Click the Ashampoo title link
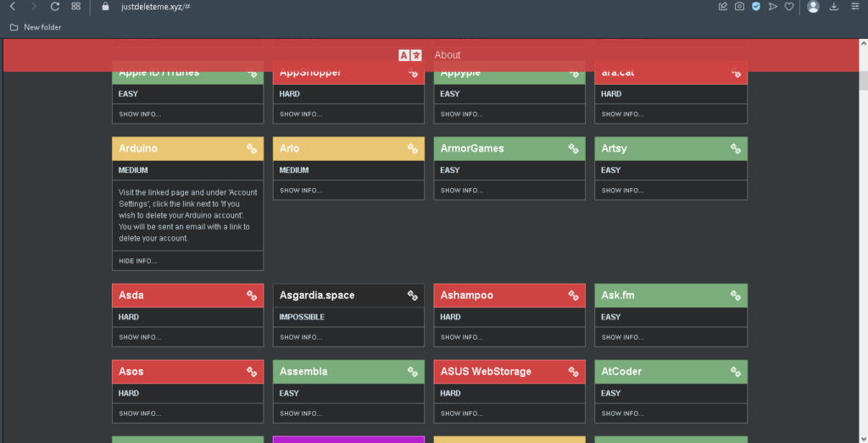The height and width of the screenshot is (443, 868). [467, 296]
